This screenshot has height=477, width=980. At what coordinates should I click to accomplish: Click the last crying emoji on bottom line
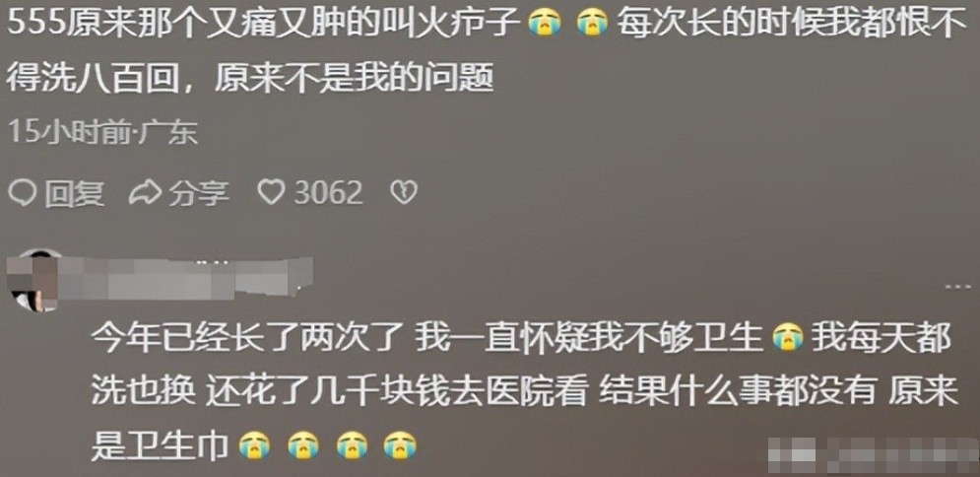(400, 445)
